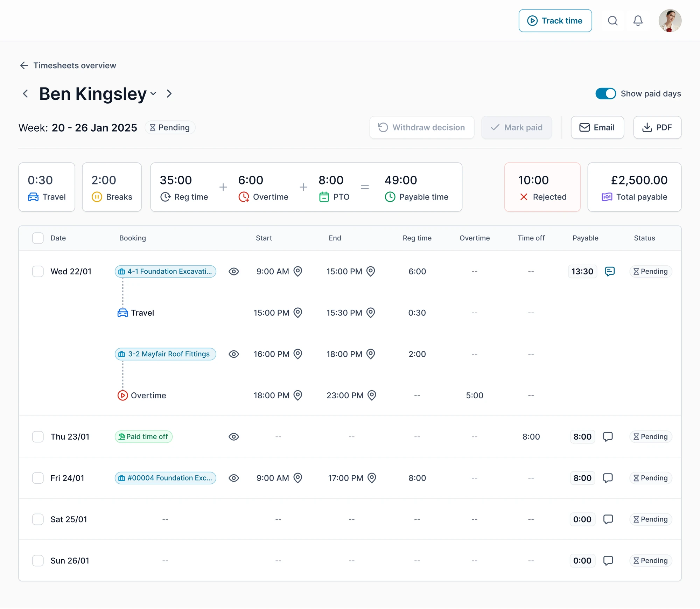The width and height of the screenshot is (700, 609).
Task: Add comment on Thu 23/01 row
Action: coord(608,436)
